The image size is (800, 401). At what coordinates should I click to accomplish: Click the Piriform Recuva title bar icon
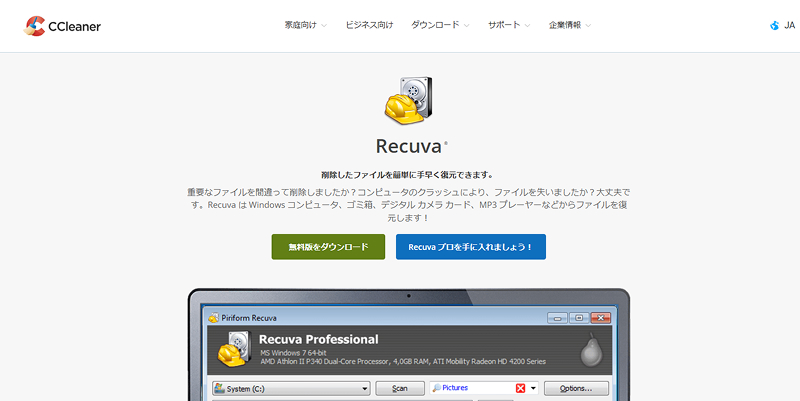coord(214,318)
